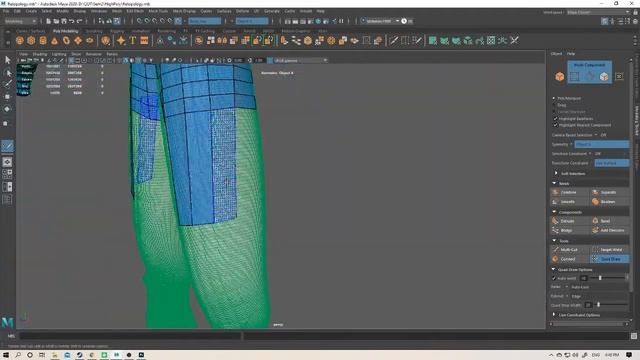Click the Vertex selection square icon in toolkit

pos(575,76)
